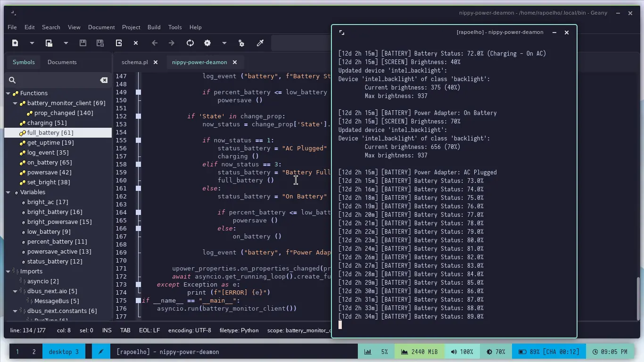644x362 pixels.
Task: Click the Reload file toolbar icon
Action: (x=119, y=43)
